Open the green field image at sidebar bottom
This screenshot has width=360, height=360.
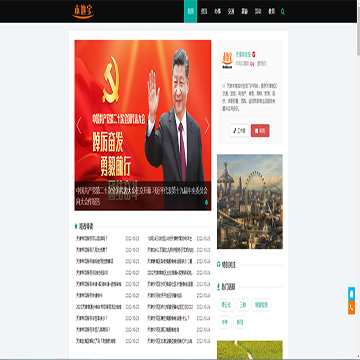point(250,350)
